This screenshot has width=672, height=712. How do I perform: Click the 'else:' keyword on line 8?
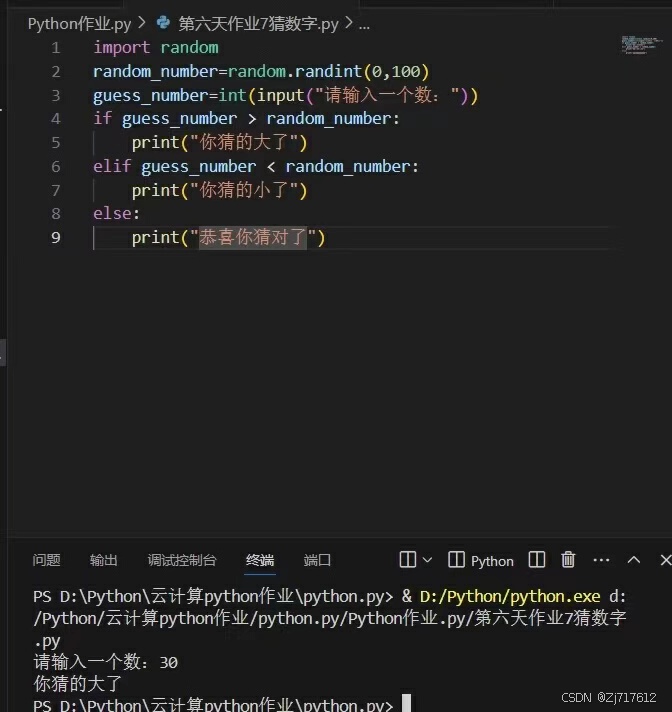pos(117,213)
